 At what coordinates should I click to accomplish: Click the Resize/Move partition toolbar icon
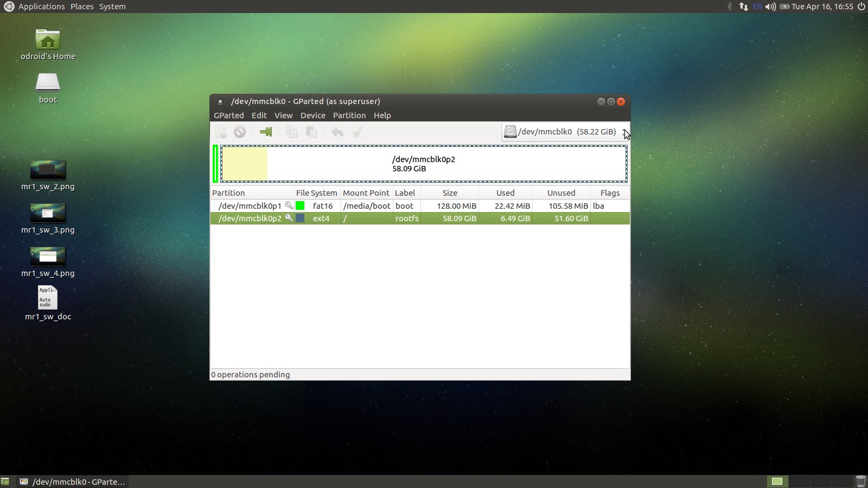tap(266, 132)
